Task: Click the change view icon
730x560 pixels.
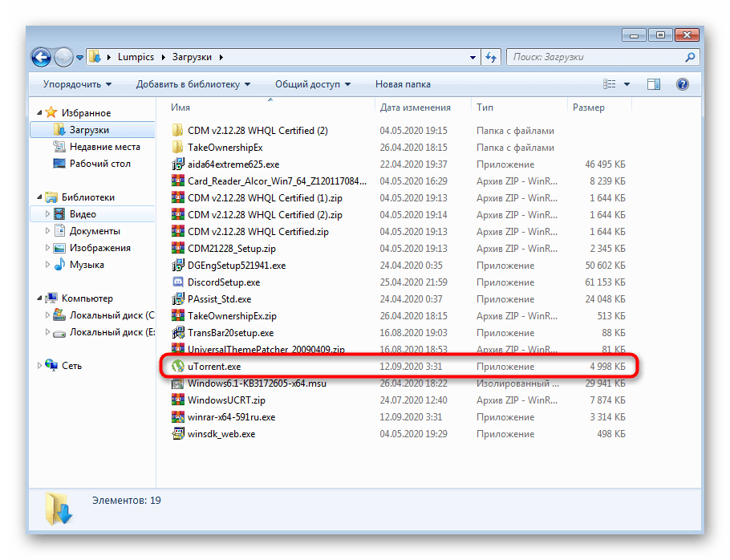Action: pos(610,84)
